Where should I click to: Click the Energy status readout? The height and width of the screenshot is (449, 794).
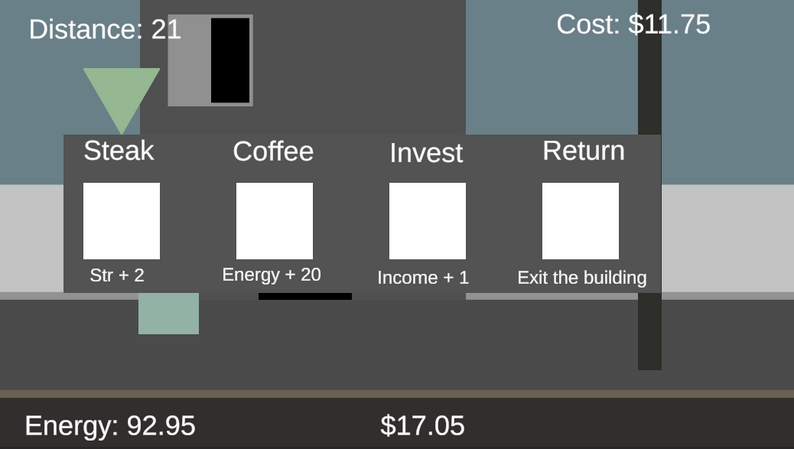110,426
